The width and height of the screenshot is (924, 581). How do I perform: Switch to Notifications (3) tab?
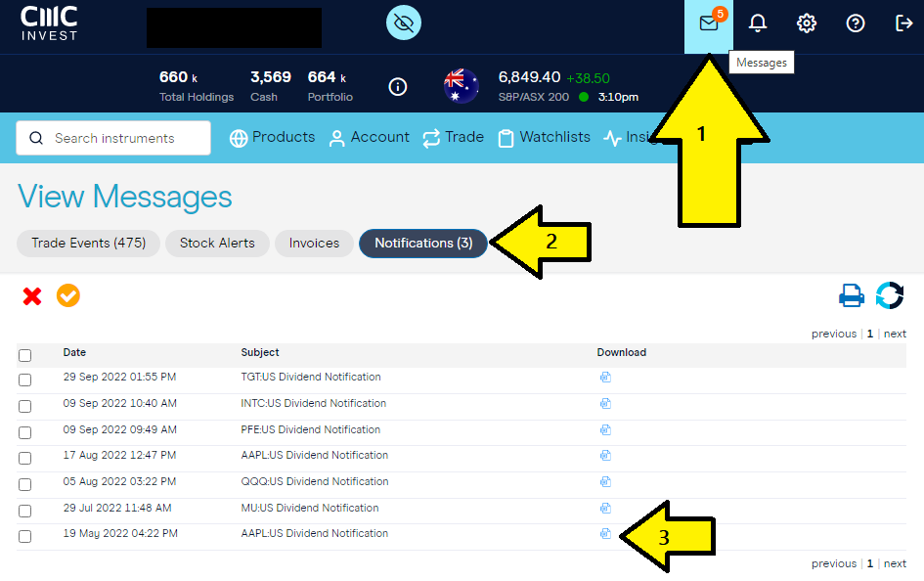click(423, 244)
